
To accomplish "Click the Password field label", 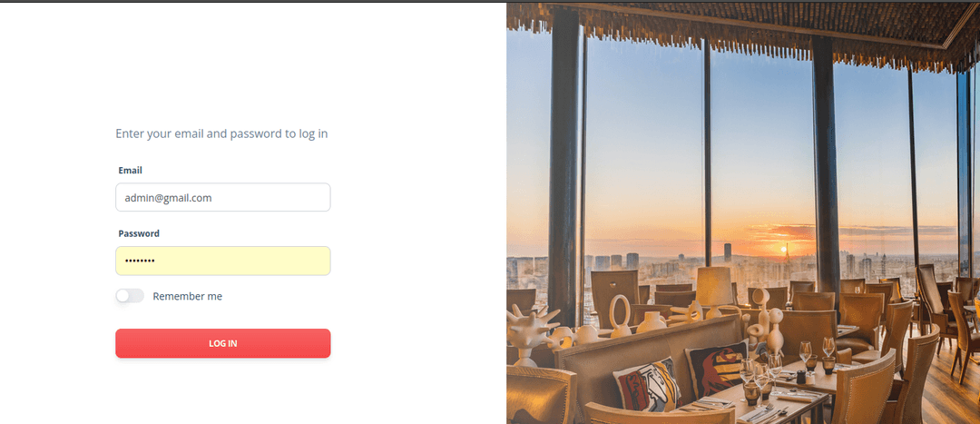I will (139, 233).
